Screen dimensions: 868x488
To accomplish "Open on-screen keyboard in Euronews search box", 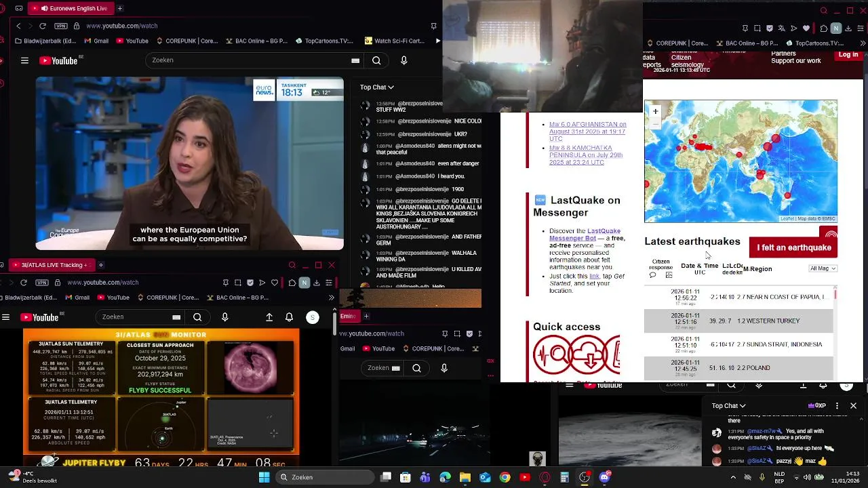I will (x=355, y=60).
